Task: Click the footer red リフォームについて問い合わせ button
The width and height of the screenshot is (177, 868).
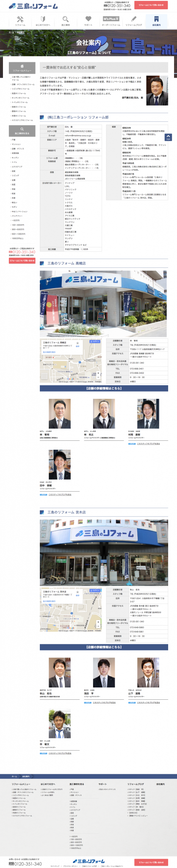Action: [x=151, y=862]
